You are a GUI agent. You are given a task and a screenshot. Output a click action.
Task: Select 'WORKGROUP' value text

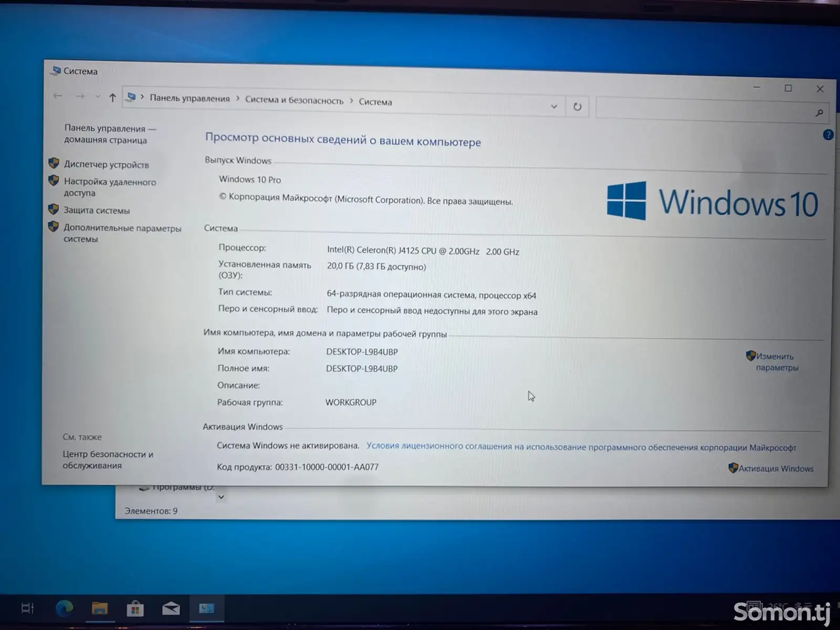tap(351, 402)
